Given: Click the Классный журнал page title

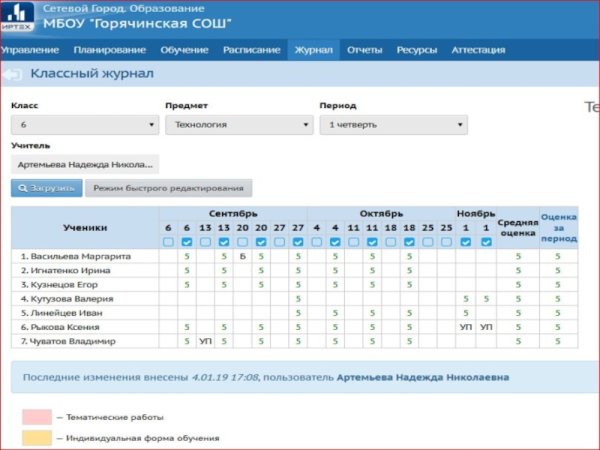Looking at the screenshot, I should click(92, 73).
